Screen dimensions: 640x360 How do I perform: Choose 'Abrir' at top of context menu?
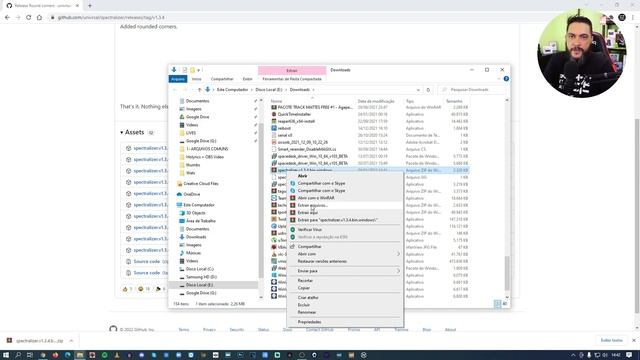pyautogui.click(x=302, y=176)
